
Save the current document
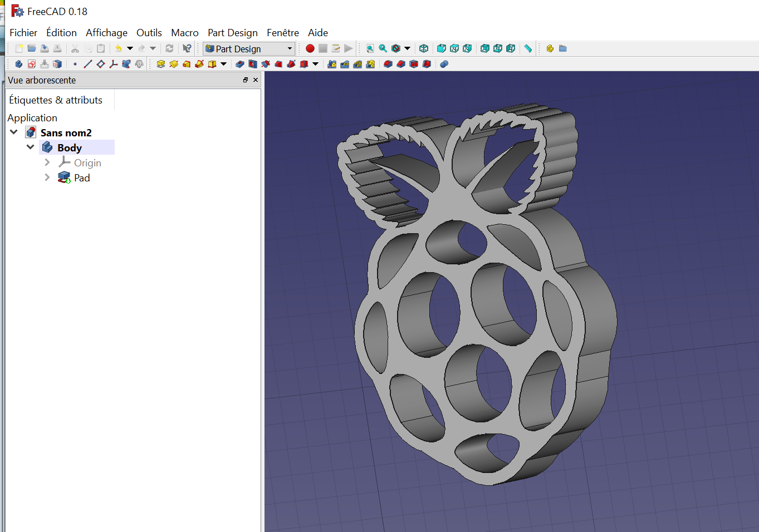[x=45, y=48]
